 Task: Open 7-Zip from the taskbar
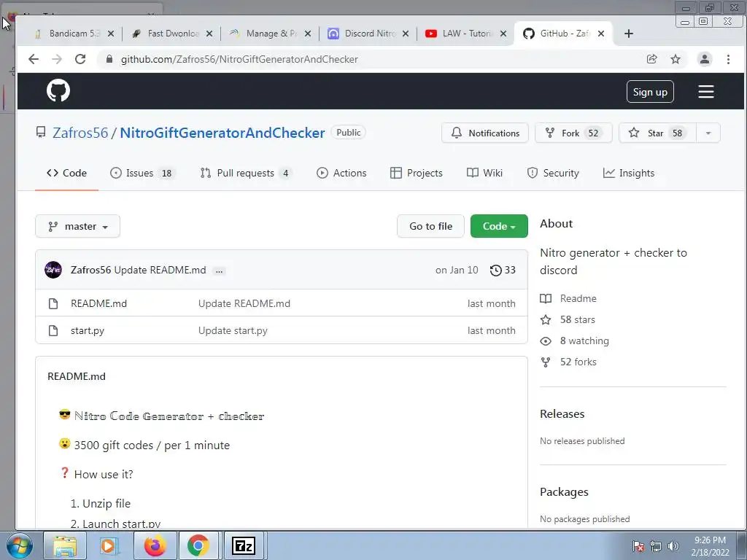[x=244, y=545]
